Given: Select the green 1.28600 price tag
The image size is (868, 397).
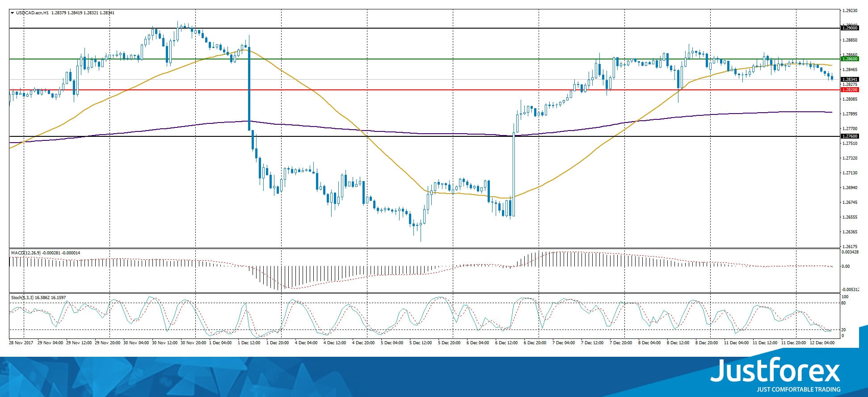Looking at the screenshot, I should pyautogui.click(x=850, y=59).
